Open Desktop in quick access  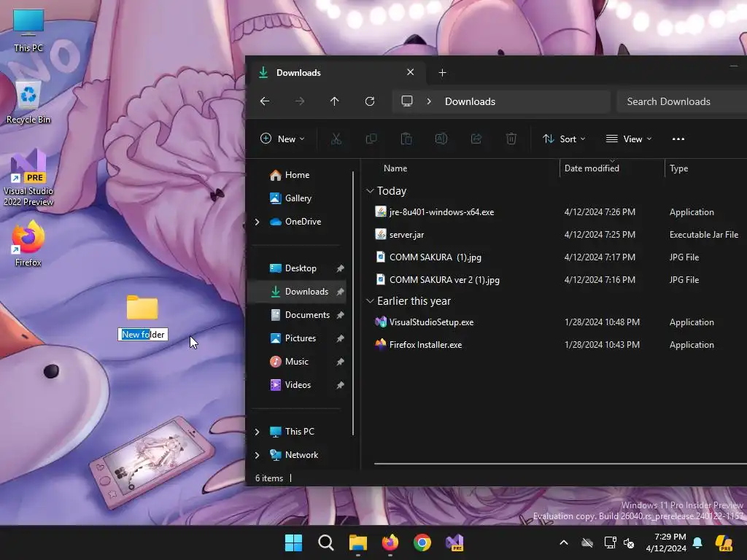click(x=300, y=268)
